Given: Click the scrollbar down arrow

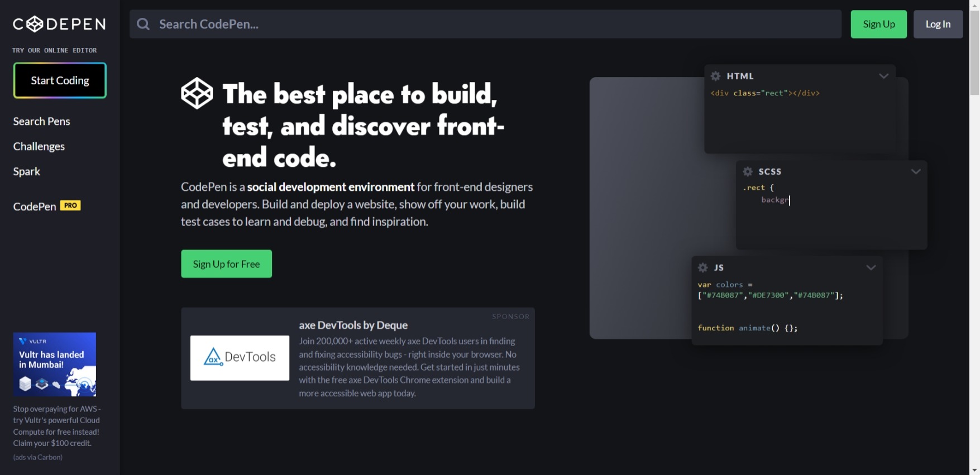Looking at the screenshot, I should [x=974, y=470].
